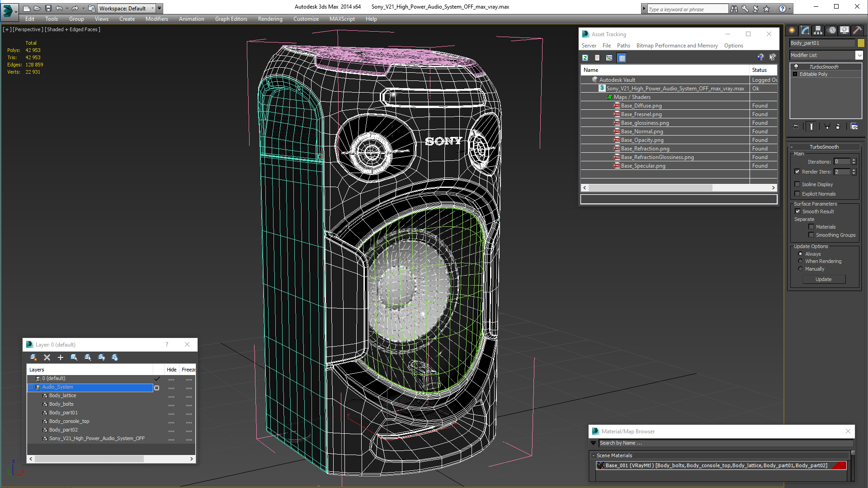Viewport: 868px width, 488px height.
Task: Click the Body_part01 object color swatch
Action: click(x=860, y=43)
